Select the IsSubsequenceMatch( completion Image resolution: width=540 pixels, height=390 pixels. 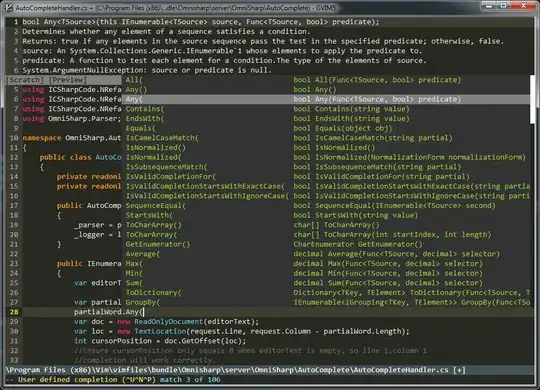[x=326, y=167]
